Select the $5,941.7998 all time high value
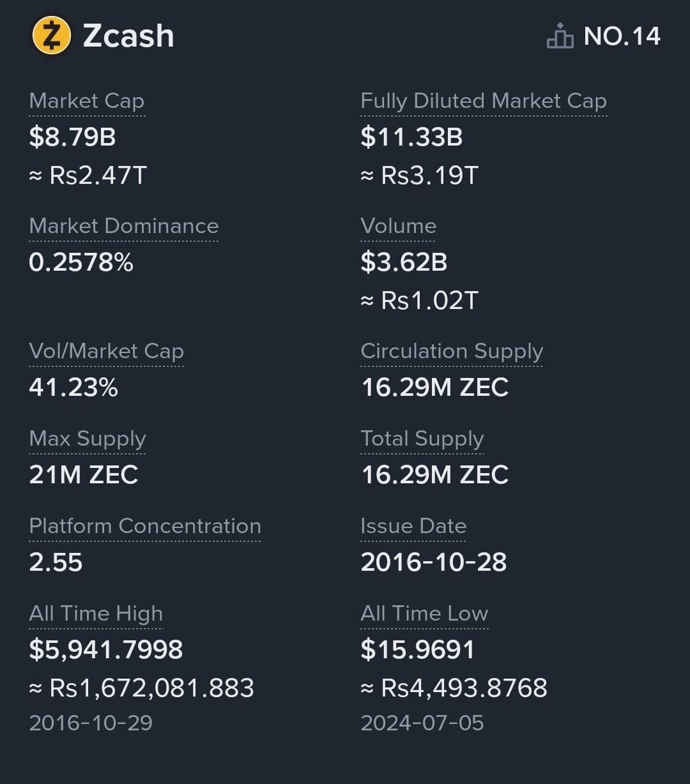 coord(106,650)
